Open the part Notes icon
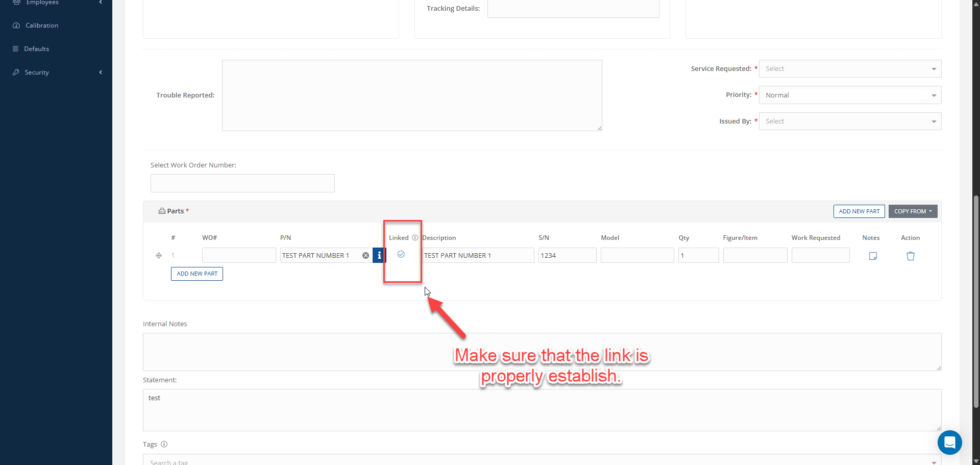980x465 pixels. (873, 256)
